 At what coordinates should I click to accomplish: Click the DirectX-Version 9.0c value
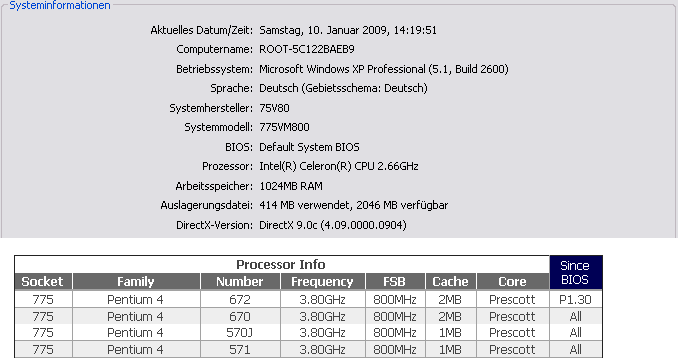(333, 225)
